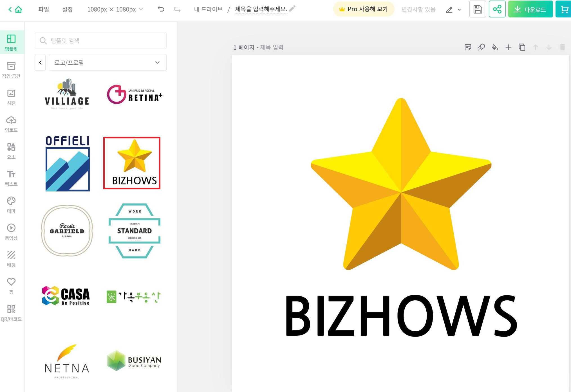Delete page with trash icon
Image resolution: width=571 pixels, height=392 pixels.
562,47
